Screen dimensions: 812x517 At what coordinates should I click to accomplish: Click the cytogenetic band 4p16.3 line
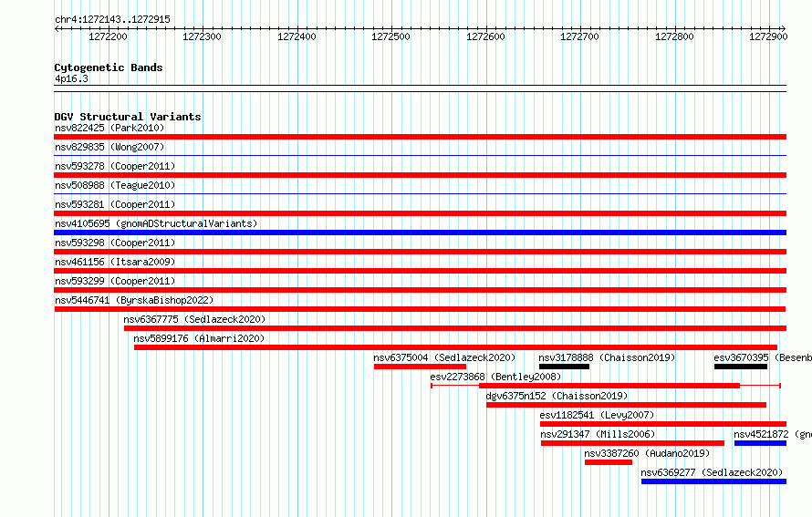(x=420, y=88)
